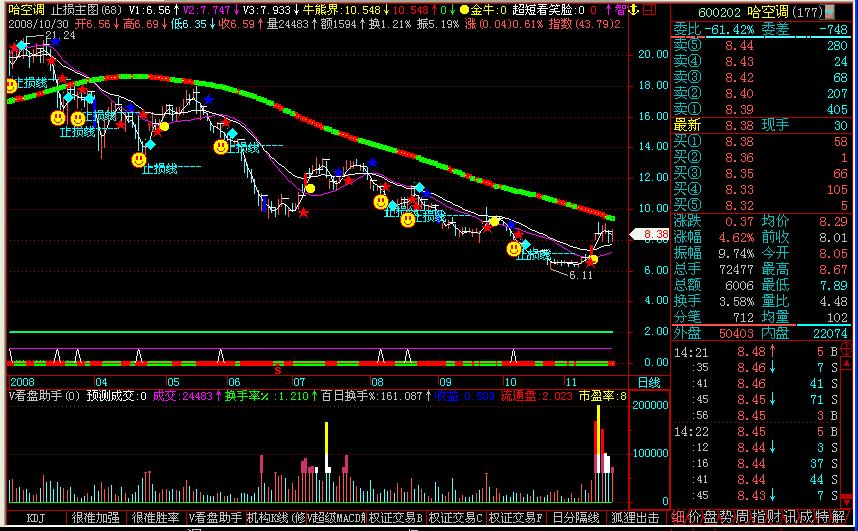Screen dimensions: 858x531
Task: Click the 止损主图(68) indicator title
Action: 86,10
